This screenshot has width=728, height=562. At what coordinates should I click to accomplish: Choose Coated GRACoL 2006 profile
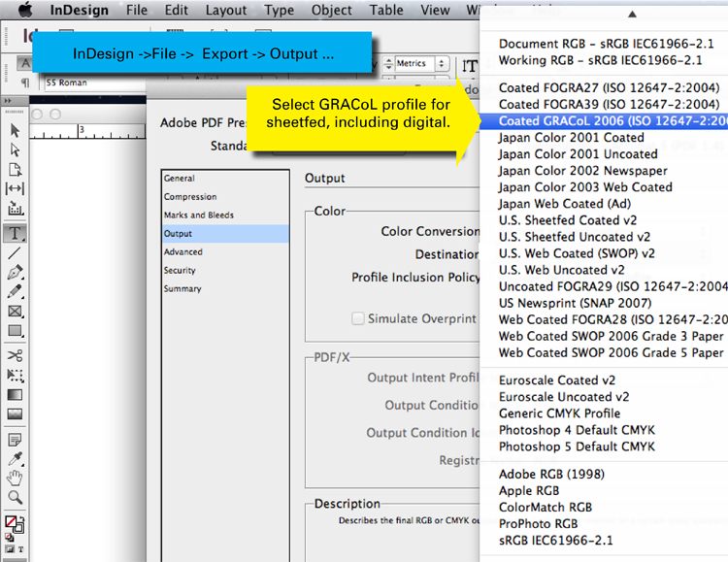click(x=604, y=120)
